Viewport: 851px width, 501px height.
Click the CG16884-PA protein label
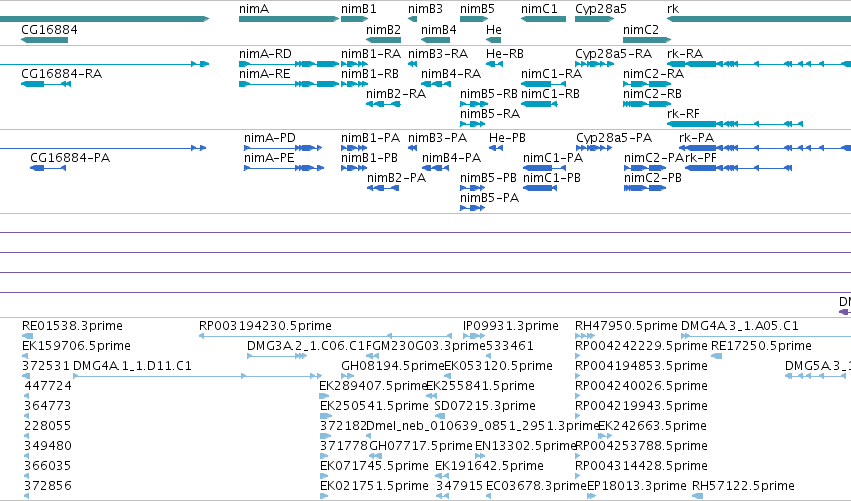click(71, 158)
